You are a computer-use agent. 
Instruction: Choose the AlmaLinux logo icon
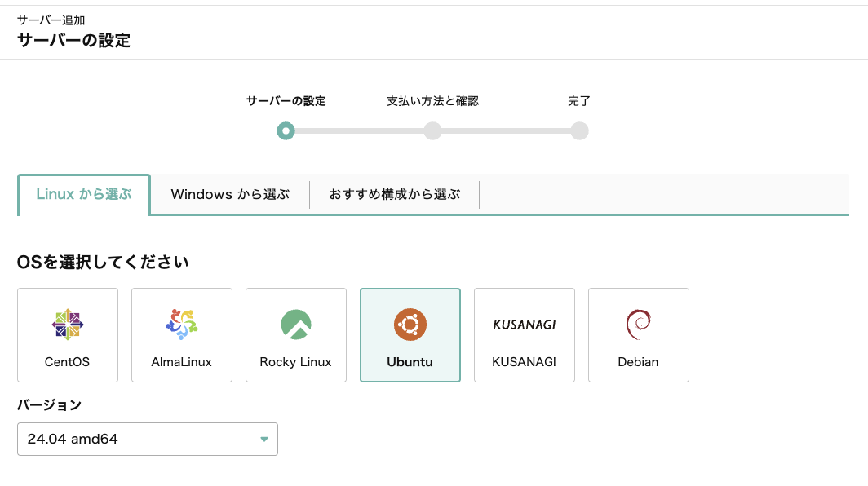(182, 325)
